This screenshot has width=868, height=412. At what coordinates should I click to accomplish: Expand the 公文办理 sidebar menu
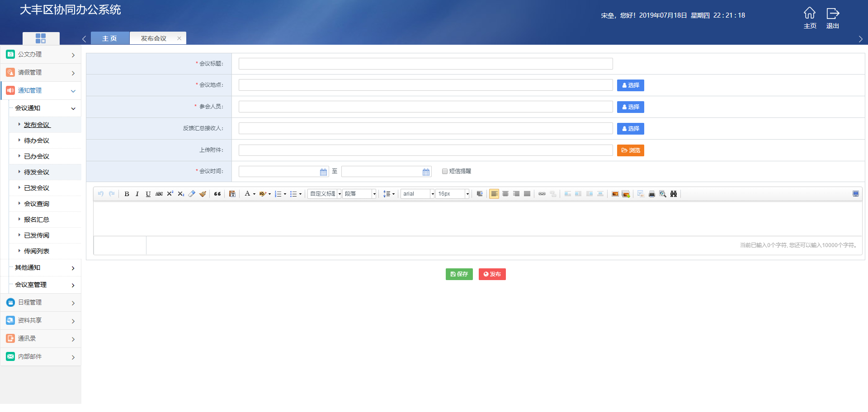(41, 55)
